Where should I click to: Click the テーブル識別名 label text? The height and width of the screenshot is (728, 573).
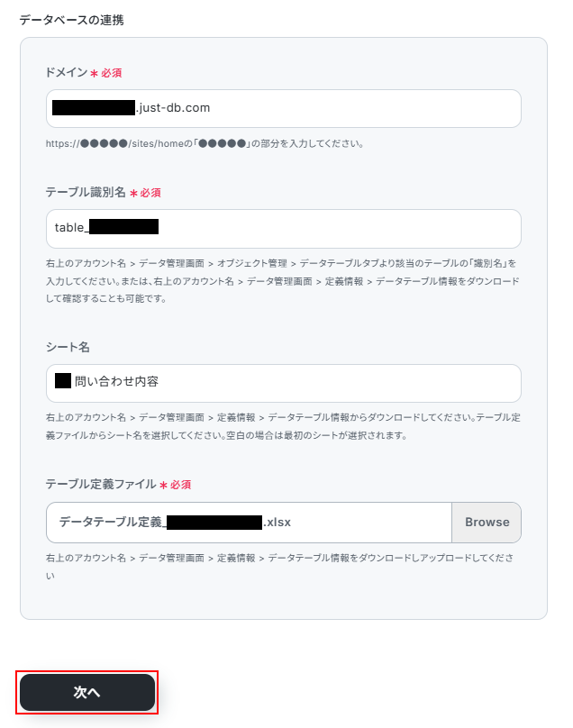[86, 193]
